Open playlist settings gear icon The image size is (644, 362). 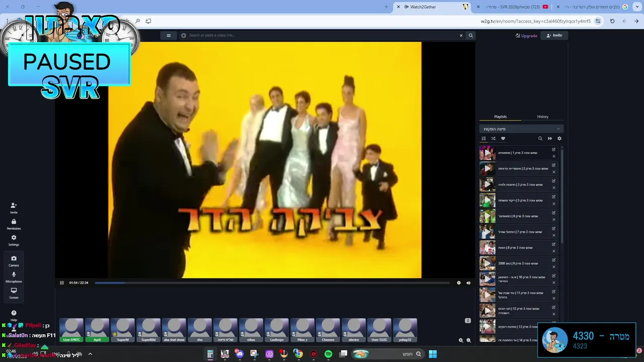559,138
